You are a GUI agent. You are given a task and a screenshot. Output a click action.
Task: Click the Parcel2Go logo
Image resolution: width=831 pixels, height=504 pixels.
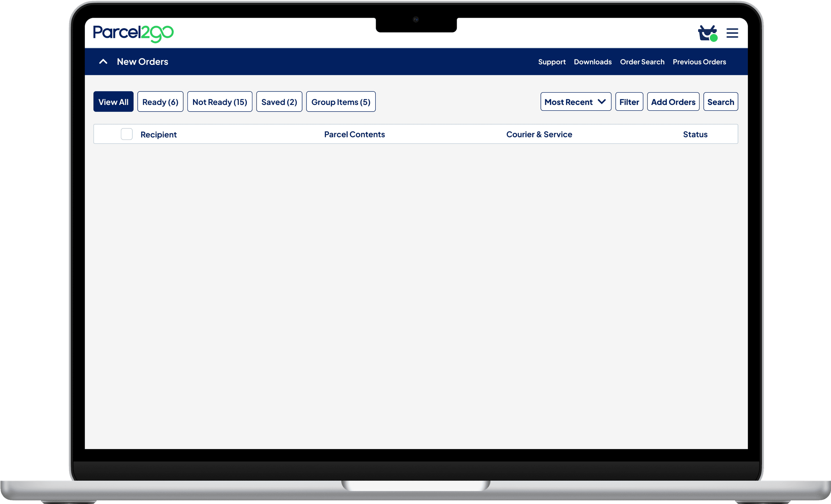coord(133,33)
